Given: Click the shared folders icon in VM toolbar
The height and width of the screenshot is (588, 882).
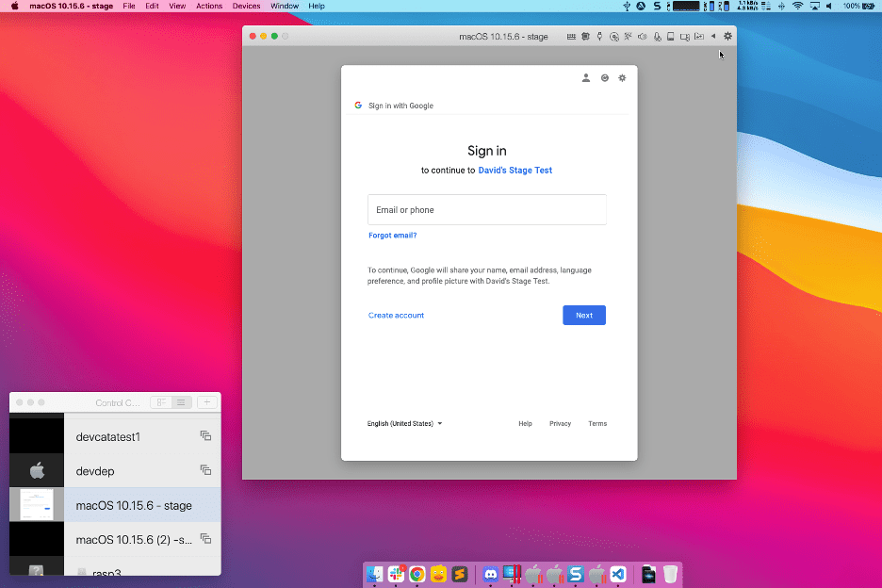Looking at the screenshot, I should 699,37.
